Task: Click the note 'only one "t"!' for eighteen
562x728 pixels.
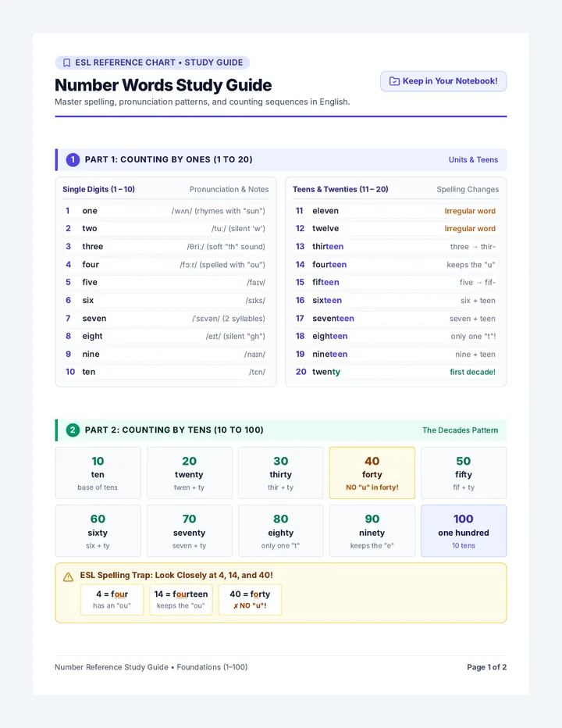Action: pyautogui.click(x=473, y=336)
